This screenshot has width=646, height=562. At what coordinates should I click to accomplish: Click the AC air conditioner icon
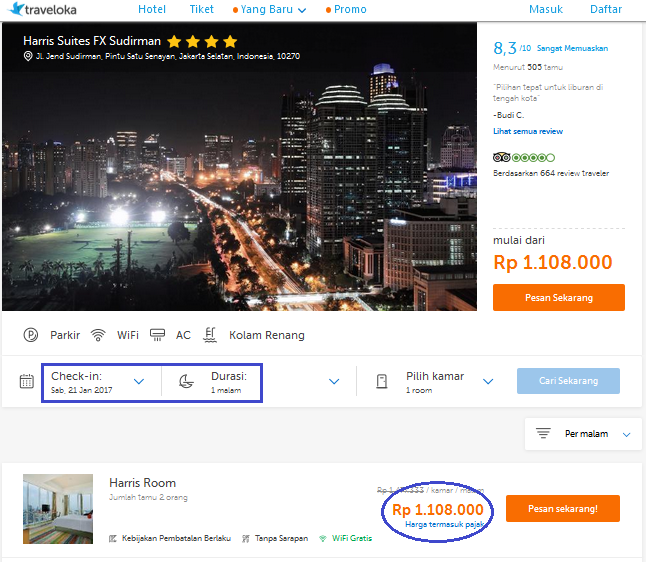tap(157, 335)
